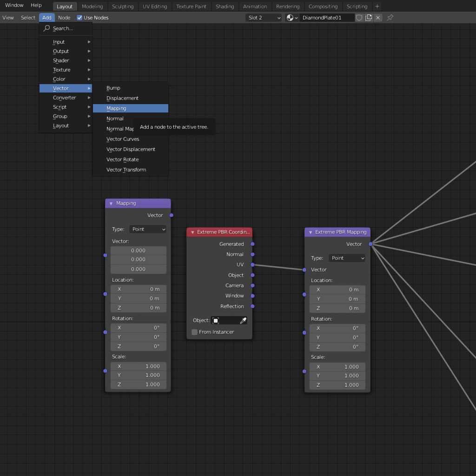
Task: Click Scale X value in Mapping node
Action: [x=139, y=366]
